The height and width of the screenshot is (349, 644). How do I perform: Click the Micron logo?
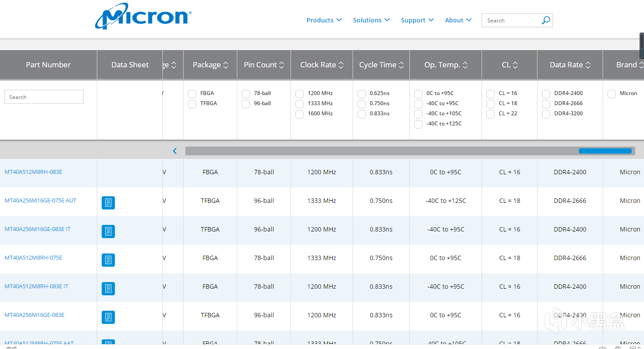143,16
